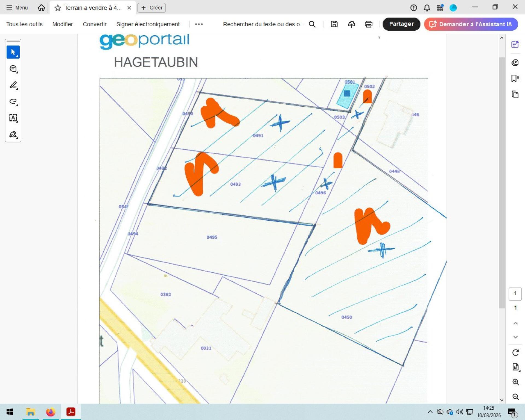Click the Partager button
The image size is (525, 420).
click(x=401, y=24)
